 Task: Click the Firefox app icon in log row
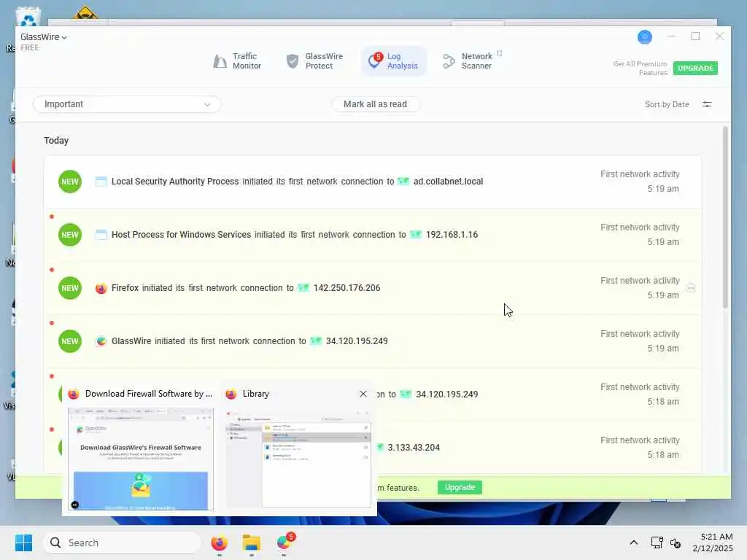[101, 288]
